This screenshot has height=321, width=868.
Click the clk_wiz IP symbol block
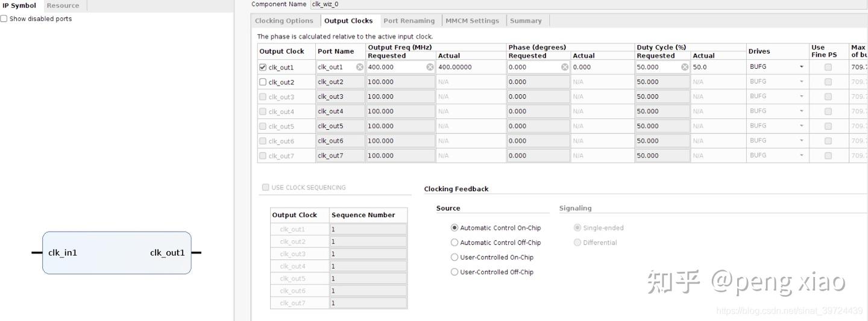pos(116,253)
